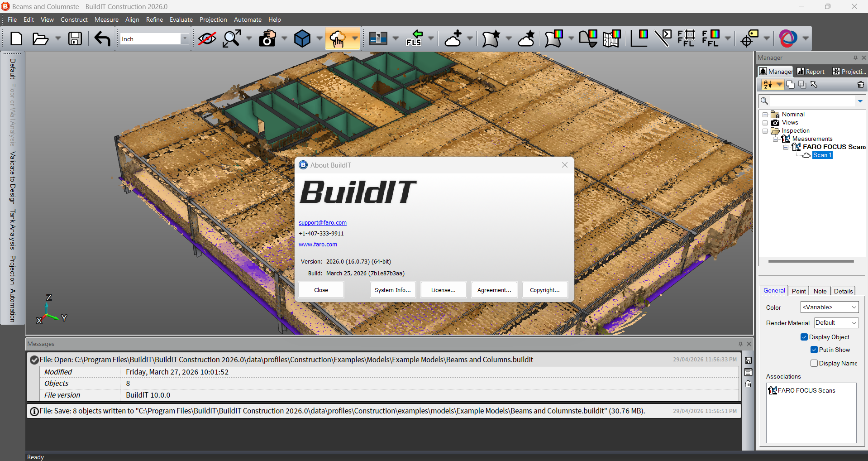Click the zoom-to-fit magnifier icon

pyautogui.click(x=232, y=39)
